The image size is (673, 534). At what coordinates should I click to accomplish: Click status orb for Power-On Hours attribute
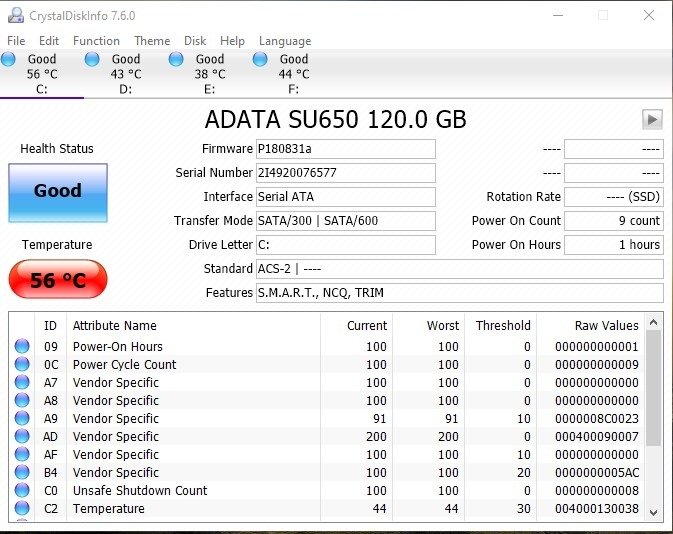pos(22,346)
